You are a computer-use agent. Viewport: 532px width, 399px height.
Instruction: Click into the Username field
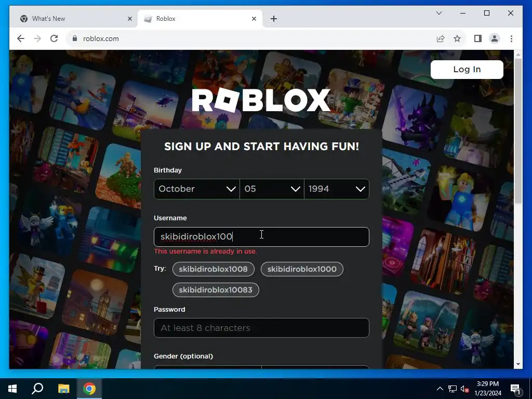[x=261, y=237]
